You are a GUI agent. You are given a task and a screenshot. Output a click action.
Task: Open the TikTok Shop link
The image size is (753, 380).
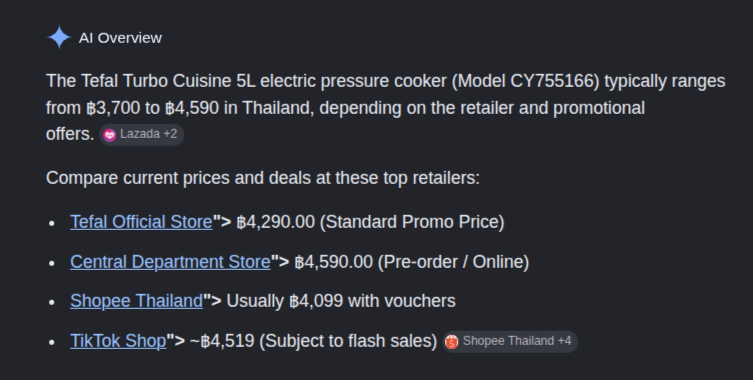[x=118, y=341]
